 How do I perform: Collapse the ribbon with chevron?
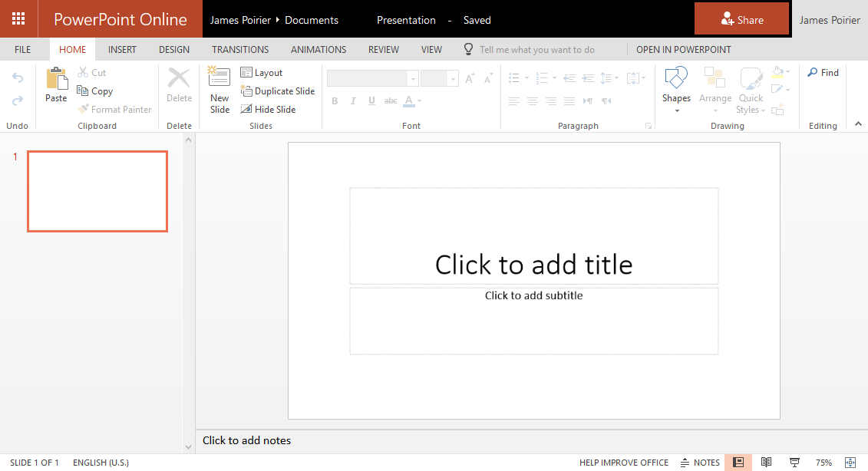[858, 124]
